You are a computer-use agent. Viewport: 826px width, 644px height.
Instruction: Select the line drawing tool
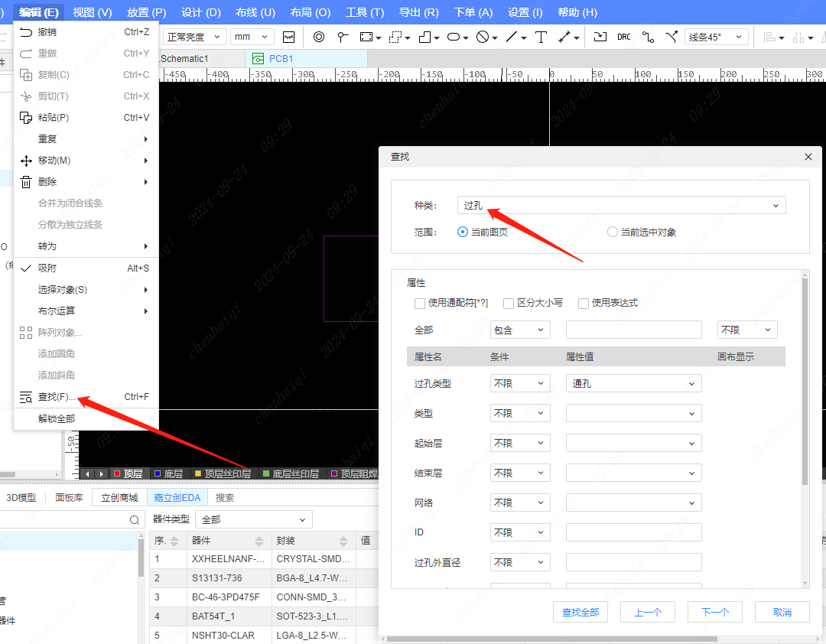(x=512, y=37)
